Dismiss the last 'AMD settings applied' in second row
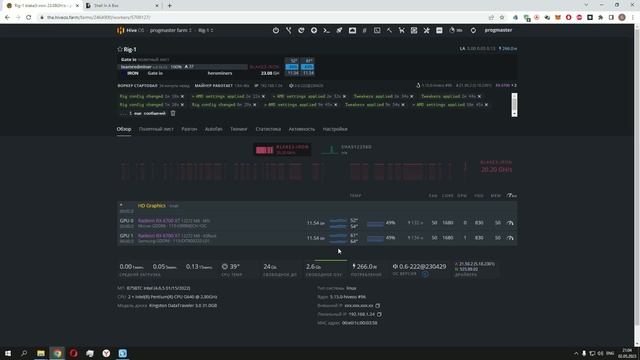The height and width of the screenshot is (360, 640). (486, 105)
